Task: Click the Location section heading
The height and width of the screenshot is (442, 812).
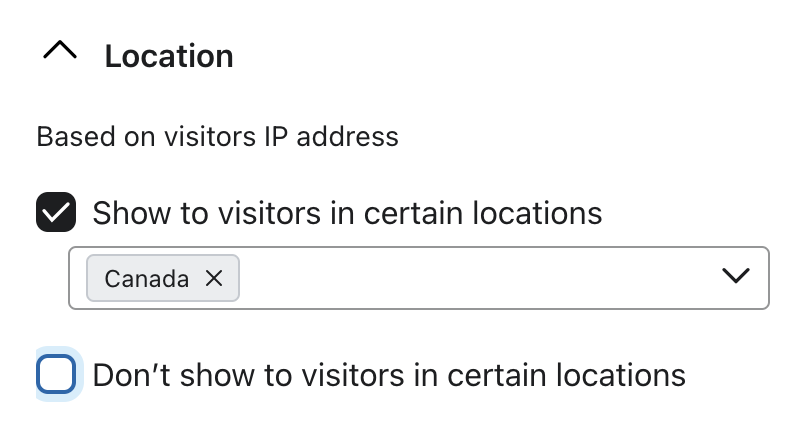Action: pyautogui.click(x=169, y=56)
